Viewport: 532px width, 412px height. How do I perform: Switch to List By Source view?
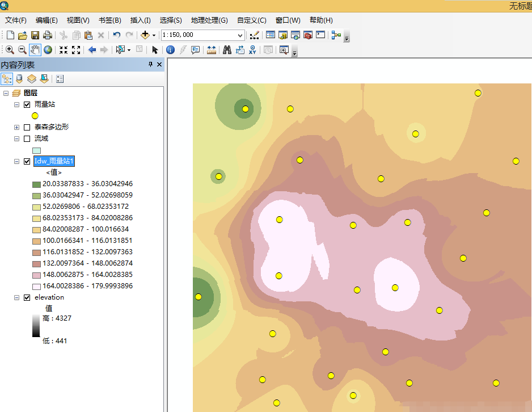tap(19, 79)
